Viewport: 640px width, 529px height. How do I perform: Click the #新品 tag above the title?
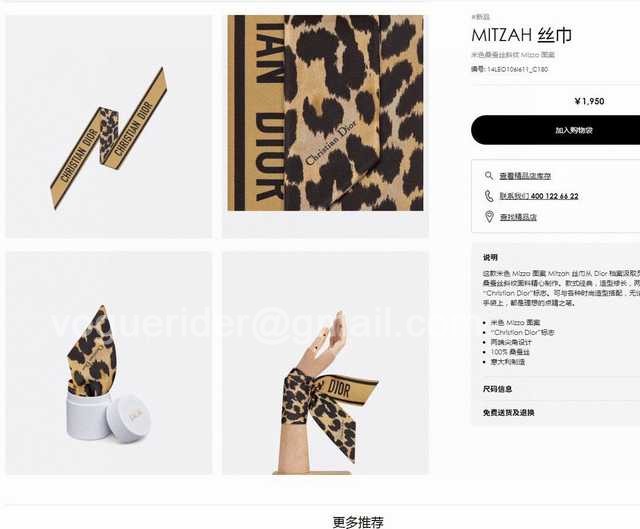480,17
